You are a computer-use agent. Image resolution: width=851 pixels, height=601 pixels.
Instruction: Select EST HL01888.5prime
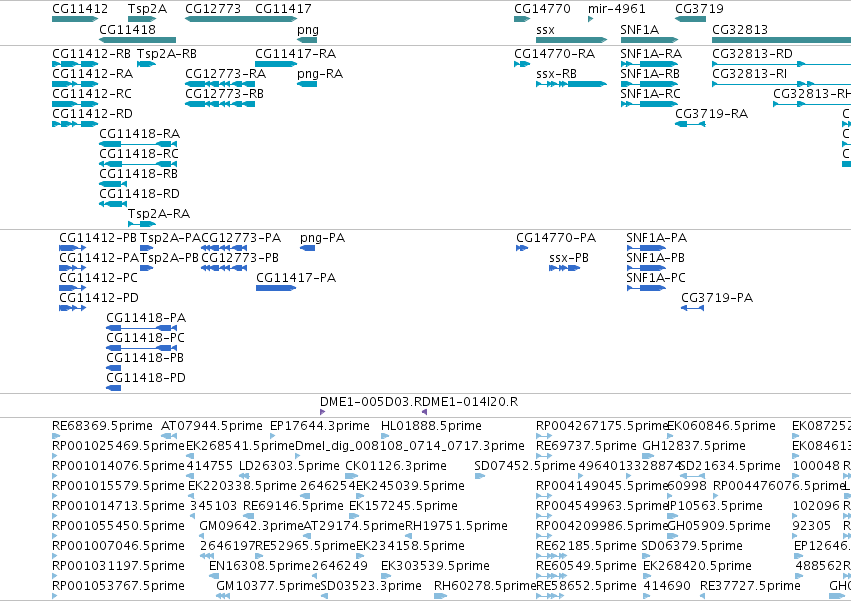coord(385,436)
